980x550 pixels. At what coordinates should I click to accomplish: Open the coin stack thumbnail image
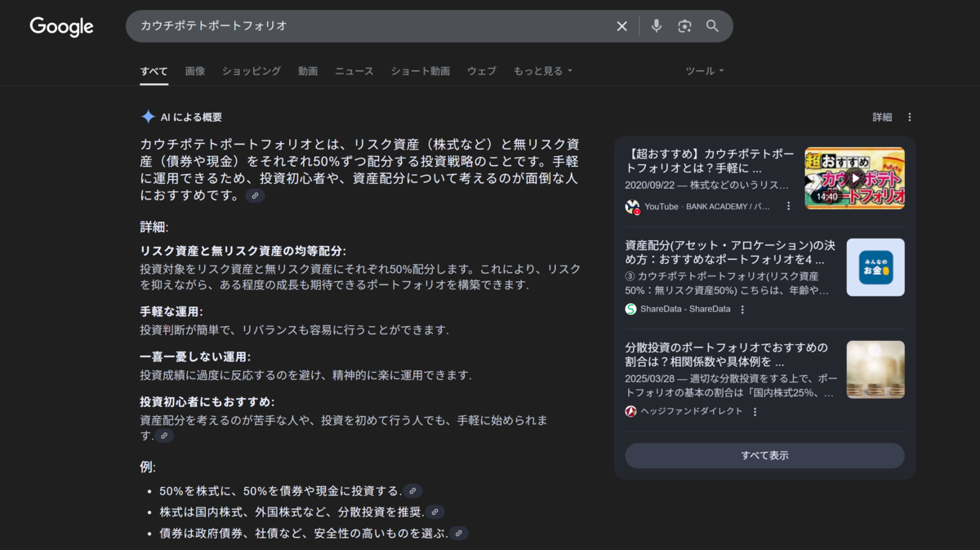875,369
